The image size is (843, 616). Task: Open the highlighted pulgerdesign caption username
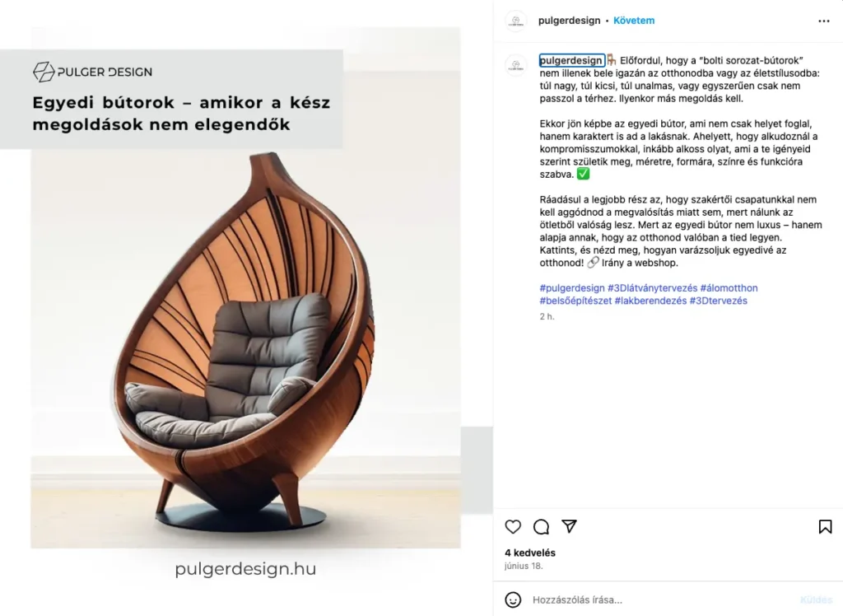(571, 60)
